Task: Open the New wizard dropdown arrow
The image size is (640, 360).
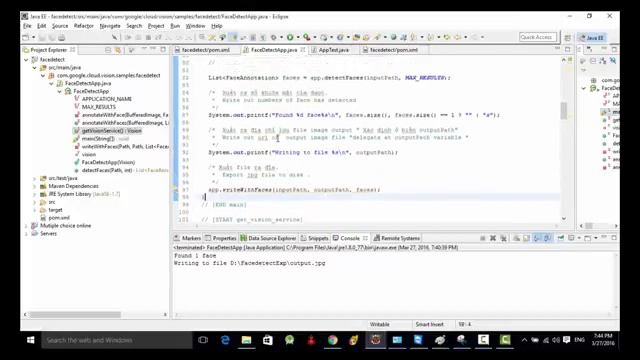Action: (x=33, y=37)
